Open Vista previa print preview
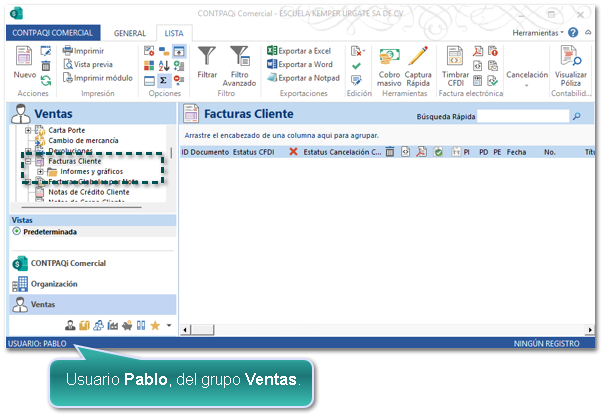This screenshot has width=610, height=419. point(88,65)
